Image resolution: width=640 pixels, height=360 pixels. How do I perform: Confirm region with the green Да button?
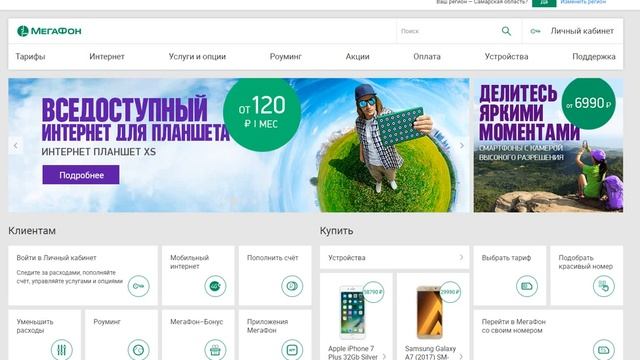pyautogui.click(x=544, y=2)
